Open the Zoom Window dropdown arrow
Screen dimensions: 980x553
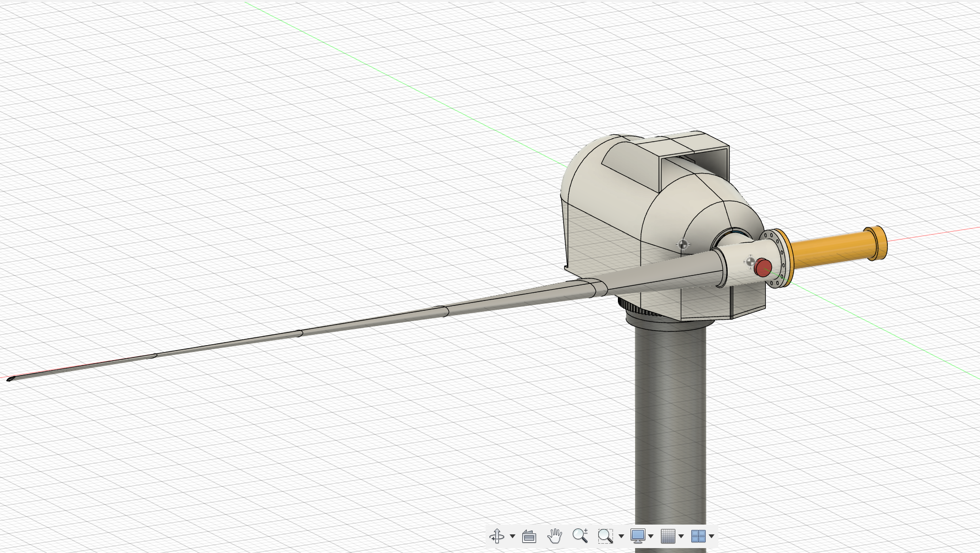point(621,537)
